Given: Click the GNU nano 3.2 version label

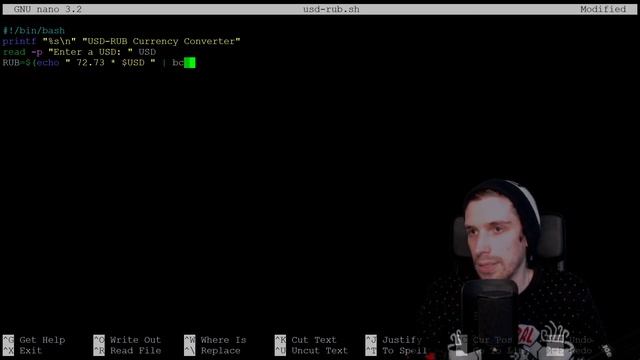Looking at the screenshot, I should pyautogui.click(x=48, y=9).
